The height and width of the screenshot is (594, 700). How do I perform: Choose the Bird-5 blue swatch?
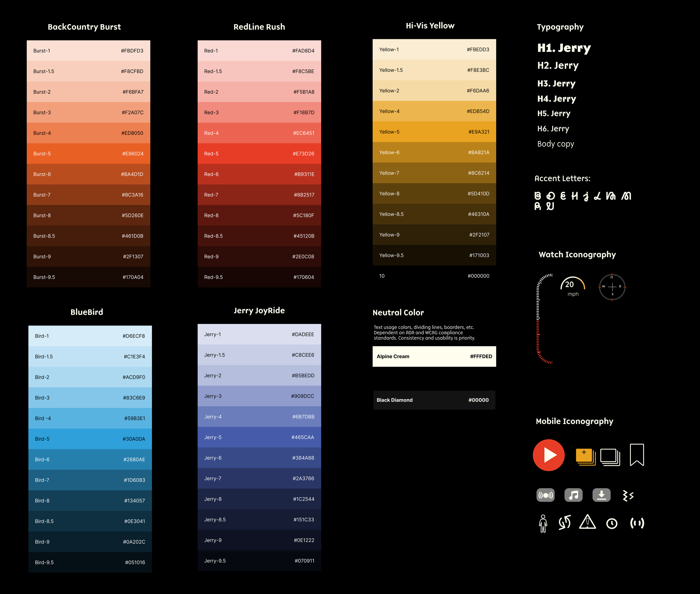click(x=90, y=439)
